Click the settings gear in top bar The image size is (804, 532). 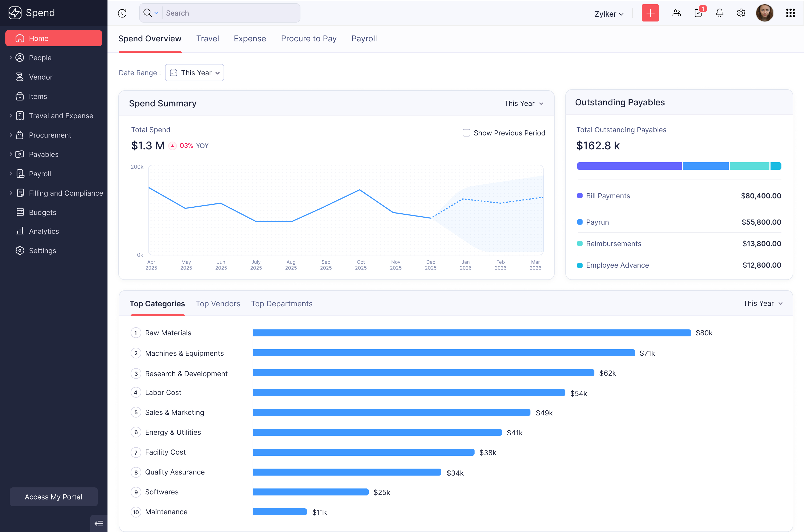741,13
